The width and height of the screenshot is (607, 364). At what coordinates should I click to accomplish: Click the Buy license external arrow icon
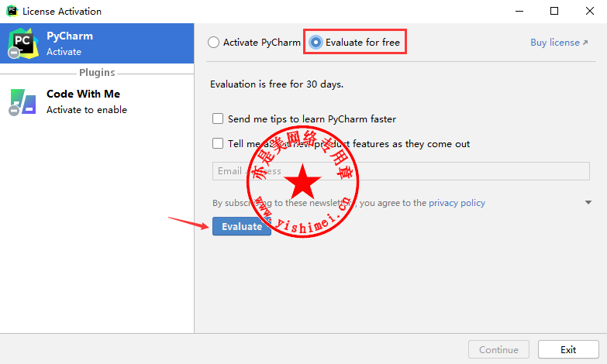(585, 43)
